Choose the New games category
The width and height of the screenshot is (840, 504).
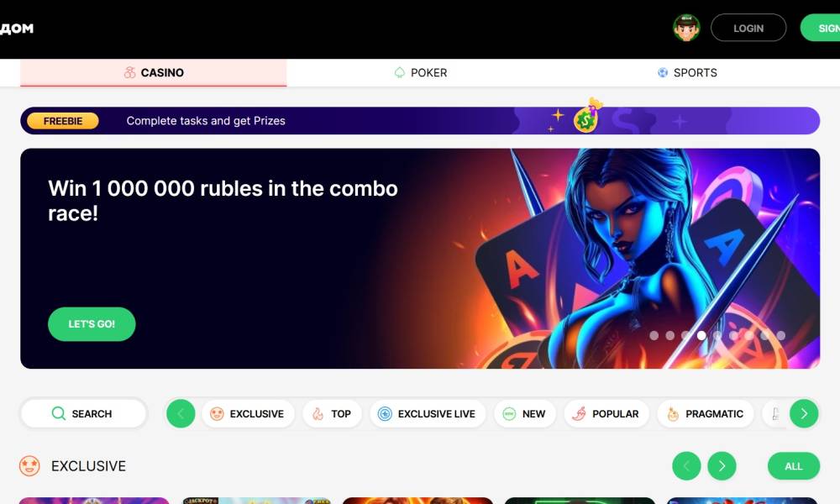tap(525, 413)
